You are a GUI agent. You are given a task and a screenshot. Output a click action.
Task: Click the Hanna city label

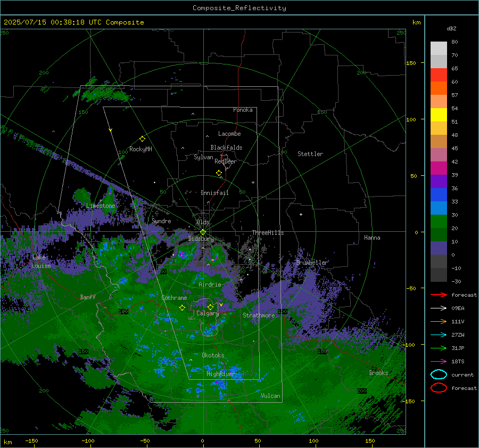372,238
